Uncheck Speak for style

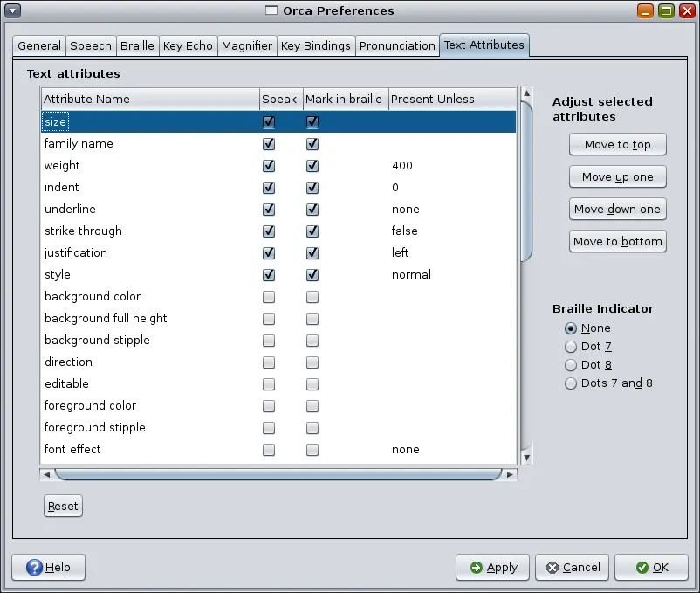click(269, 275)
